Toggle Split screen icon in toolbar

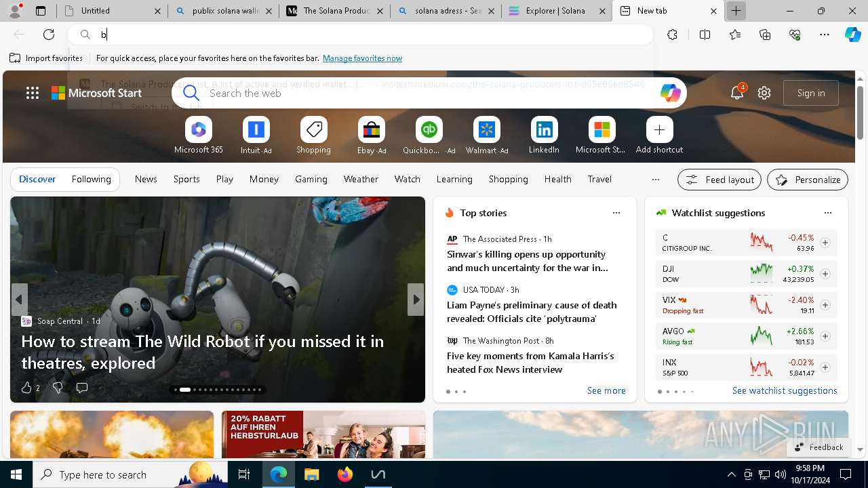tap(705, 35)
